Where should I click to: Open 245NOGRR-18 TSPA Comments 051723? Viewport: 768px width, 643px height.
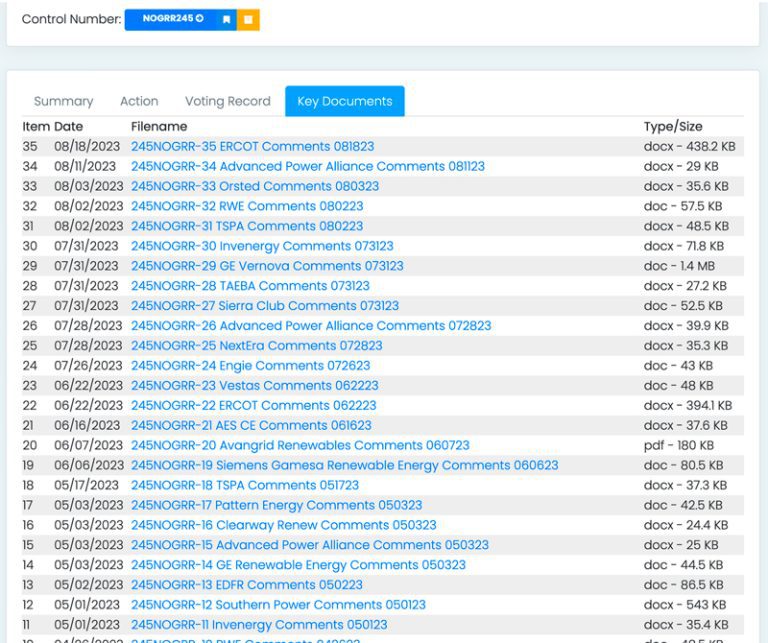tap(245, 485)
